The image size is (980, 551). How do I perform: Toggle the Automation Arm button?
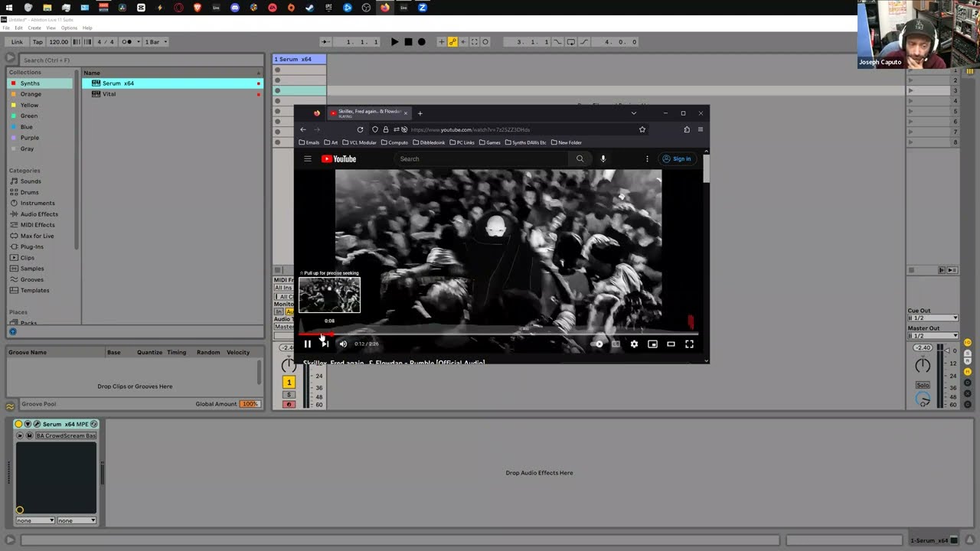point(452,42)
